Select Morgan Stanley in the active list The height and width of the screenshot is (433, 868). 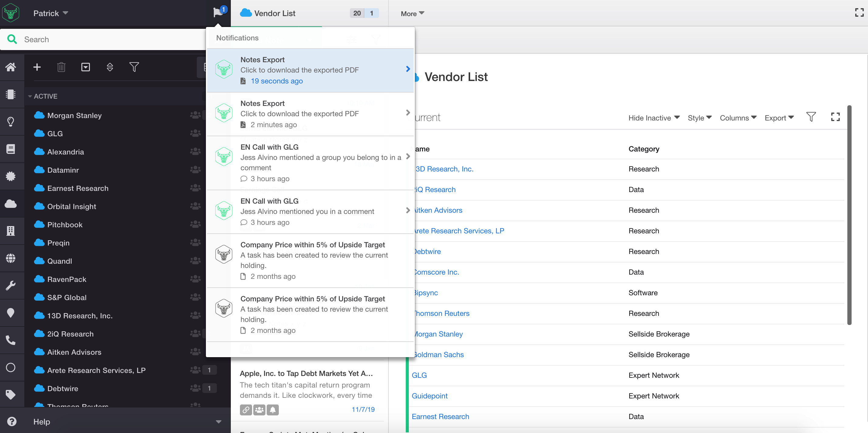(74, 116)
